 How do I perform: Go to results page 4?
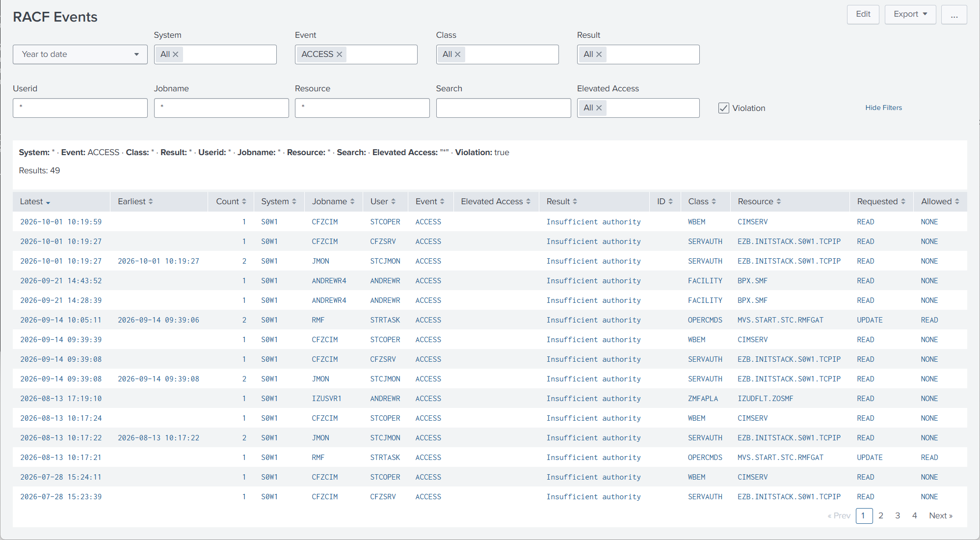pos(915,516)
